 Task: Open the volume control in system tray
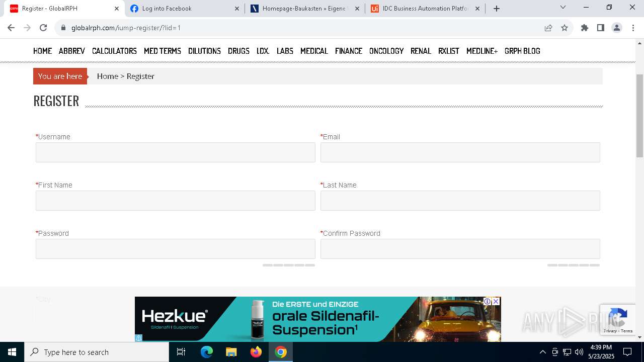(579, 352)
